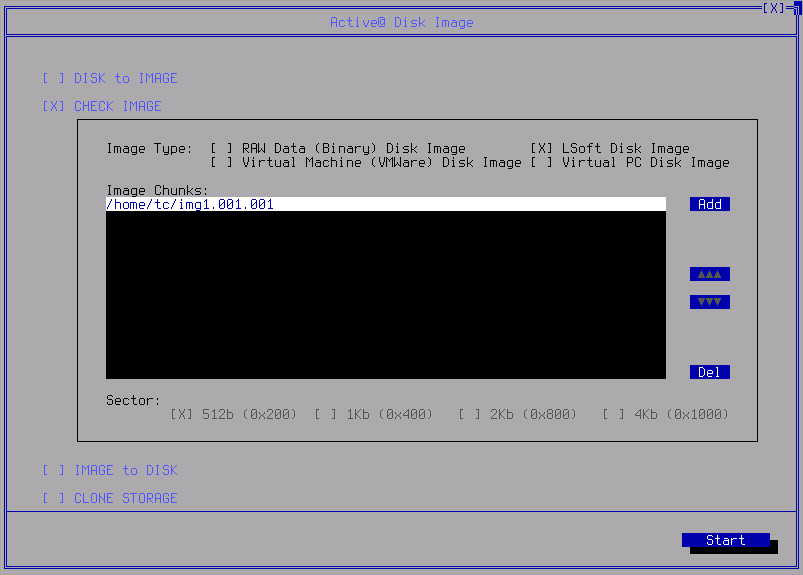Move chunk up with triple up arrows
Image resolution: width=803 pixels, height=575 pixels.
point(710,274)
